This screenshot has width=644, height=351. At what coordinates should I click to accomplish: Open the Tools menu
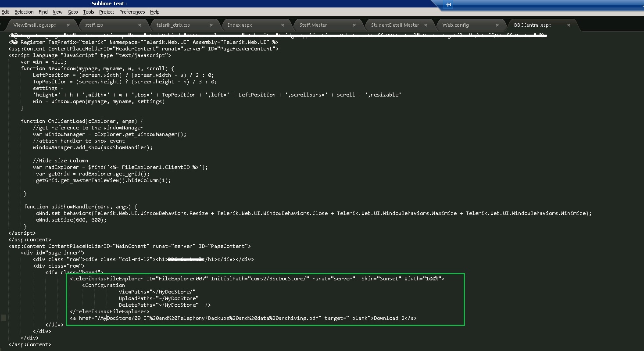[x=89, y=12]
